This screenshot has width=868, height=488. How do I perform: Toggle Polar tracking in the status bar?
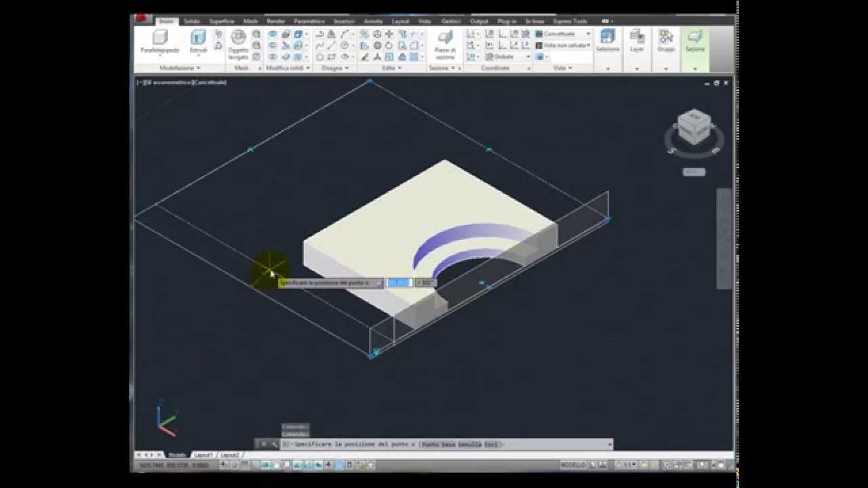tap(266, 466)
